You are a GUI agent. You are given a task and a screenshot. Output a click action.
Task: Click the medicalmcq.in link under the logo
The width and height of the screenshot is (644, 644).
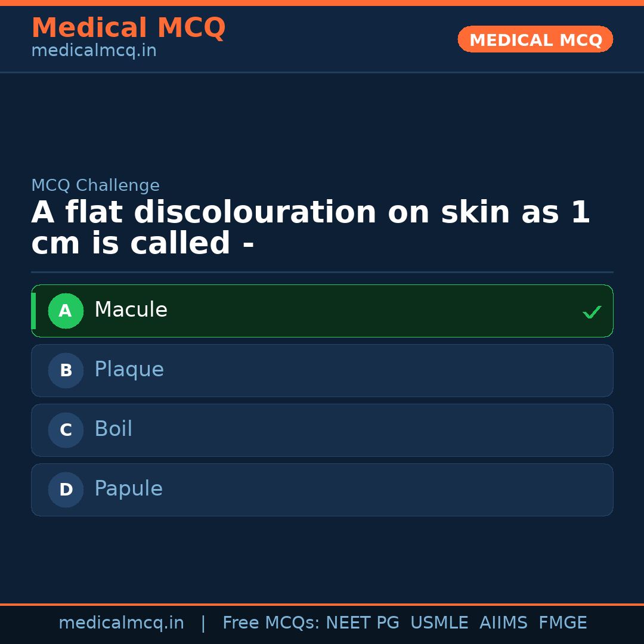94,50
